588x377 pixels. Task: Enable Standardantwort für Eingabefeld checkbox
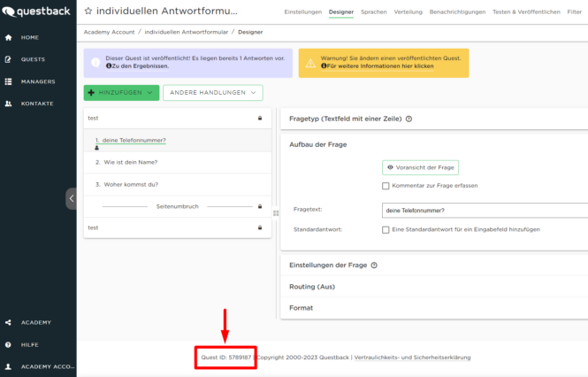(x=386, y=229)
